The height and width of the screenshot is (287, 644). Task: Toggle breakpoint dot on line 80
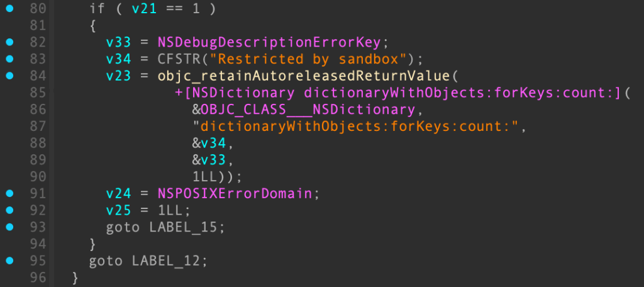[x=10, y=8]
